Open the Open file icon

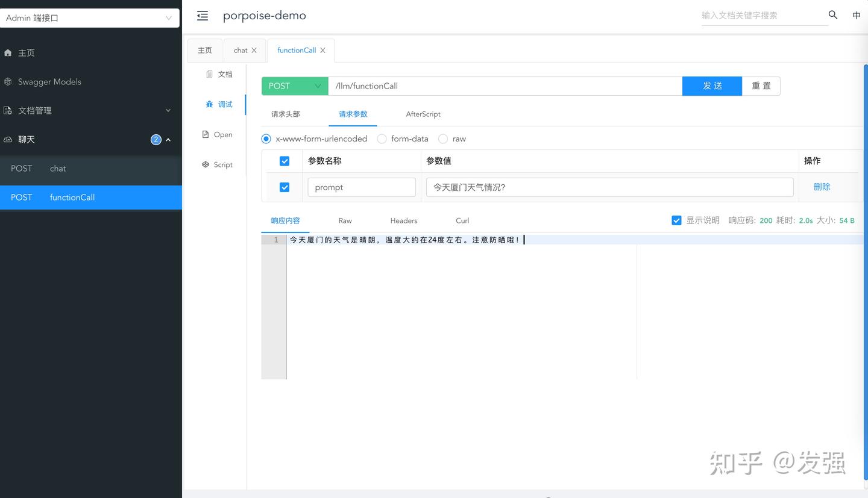[206, 134]
